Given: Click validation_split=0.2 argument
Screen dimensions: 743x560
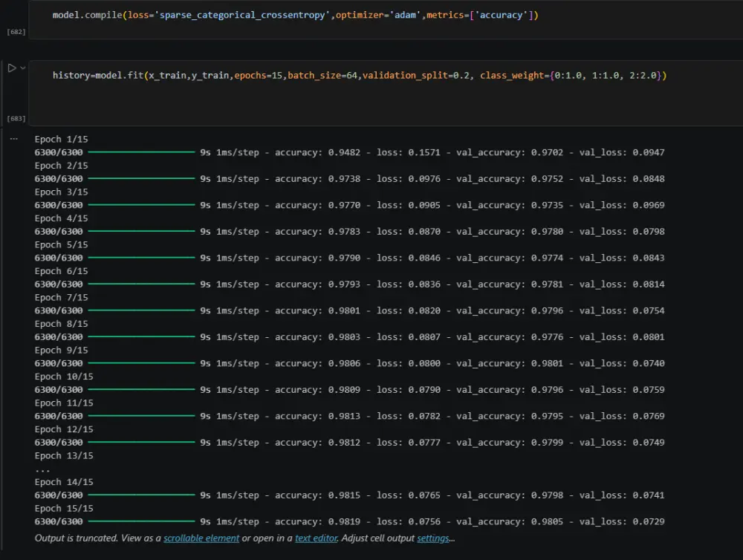Looking at the screenshot, I should [x=415, y=75].
